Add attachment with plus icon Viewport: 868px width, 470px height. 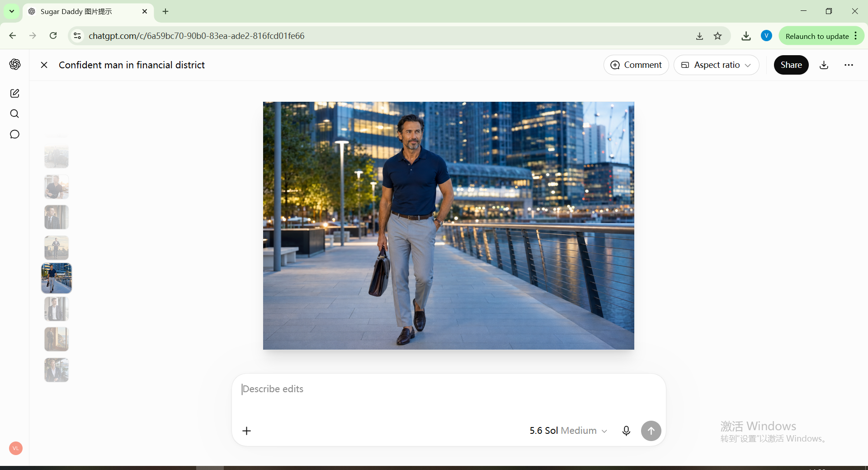click(x=246, y=431)
